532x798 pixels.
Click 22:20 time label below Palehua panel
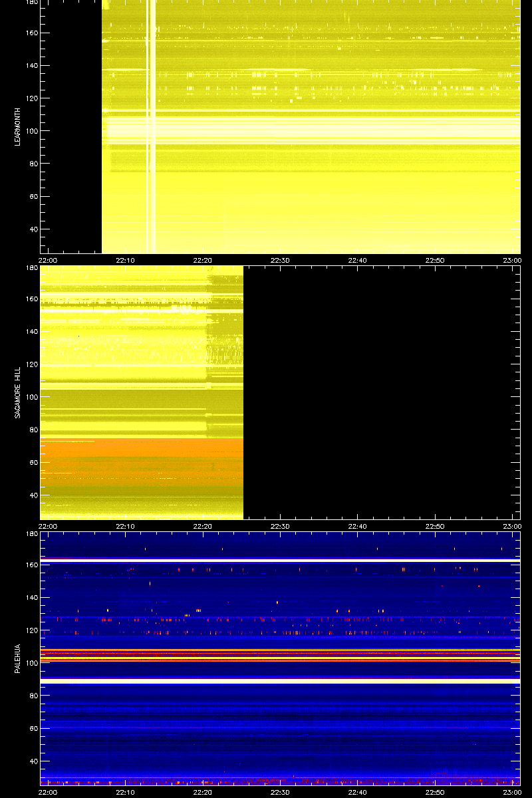[x=203, y=792]
